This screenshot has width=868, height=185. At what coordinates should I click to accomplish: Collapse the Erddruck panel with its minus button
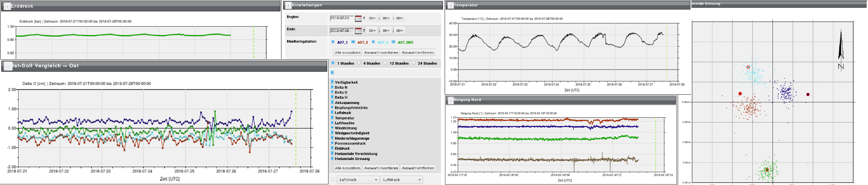[x=7, y=6]
